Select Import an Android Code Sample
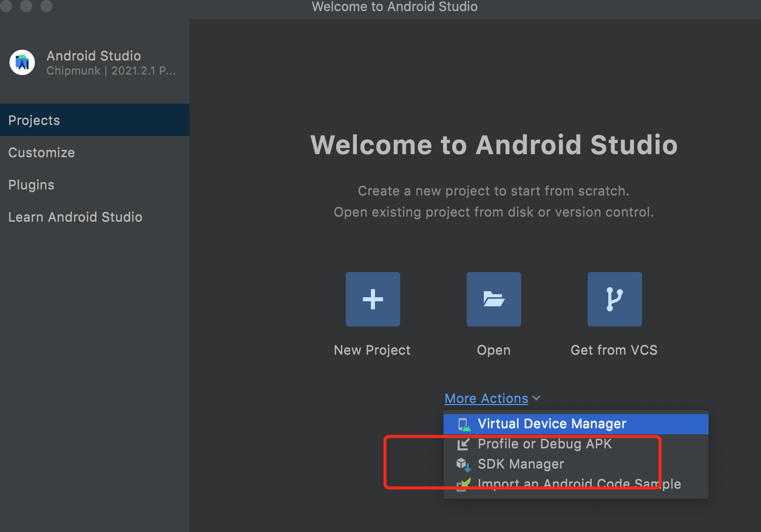This screenshot has height=532, width=761. click(576, 484)
